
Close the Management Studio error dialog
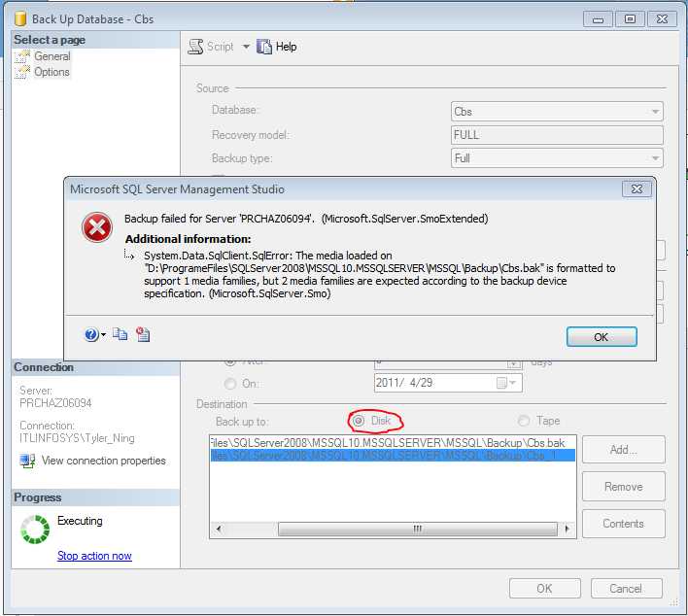tap(637, 189)
